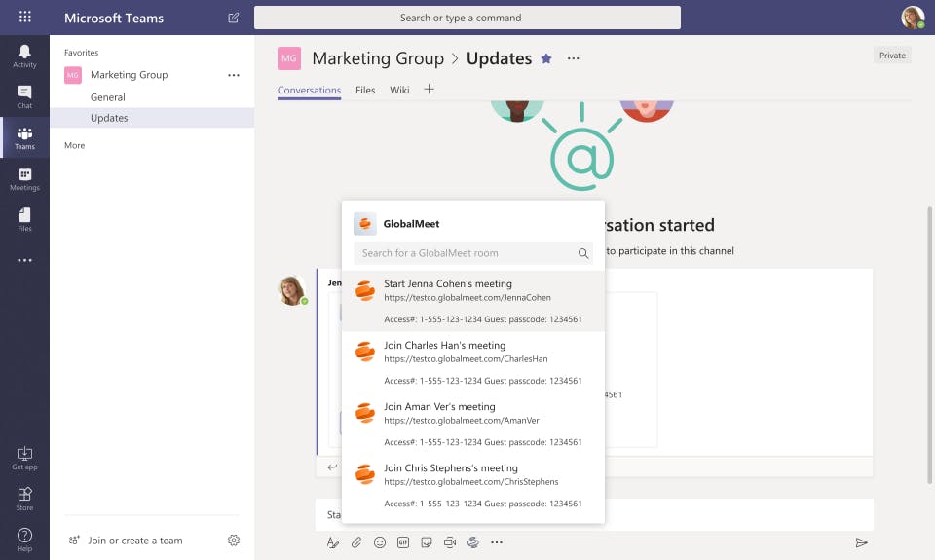Open text Format options in compose bar

333,542
